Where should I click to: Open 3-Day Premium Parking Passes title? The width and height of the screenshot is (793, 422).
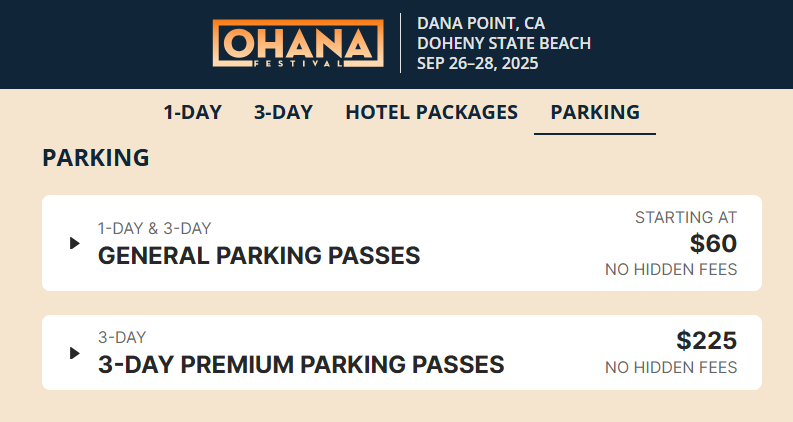pyautogui.click(x=301, y=365)
